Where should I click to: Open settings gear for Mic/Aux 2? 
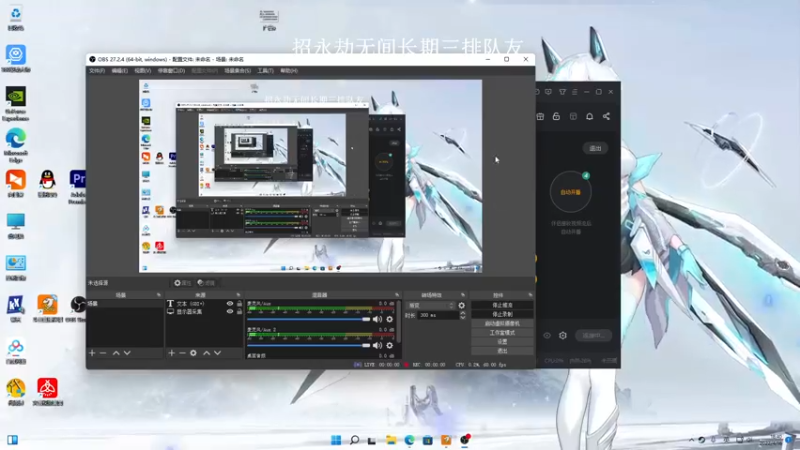(x=390, y=345)
